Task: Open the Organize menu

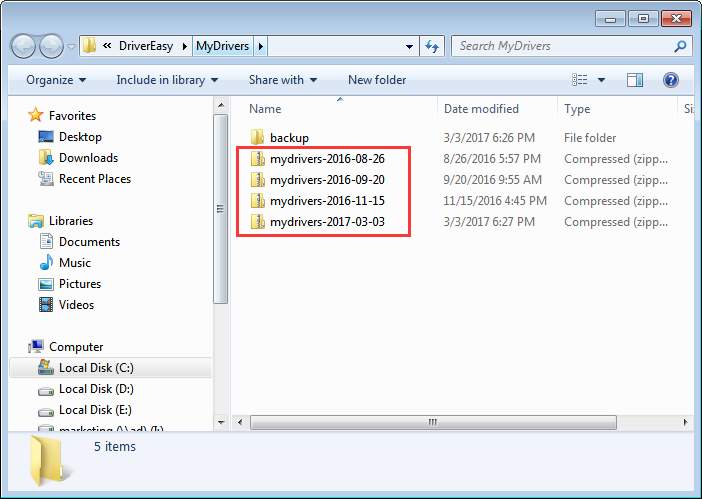Action: pyautogui.click(x=56, y=80)
